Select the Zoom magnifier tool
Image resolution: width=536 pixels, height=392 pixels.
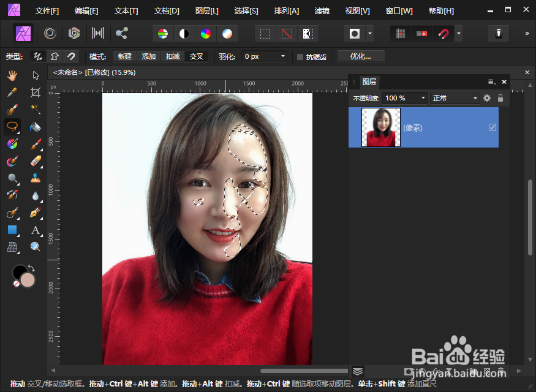pyautogui.click(x=35, y=247)
